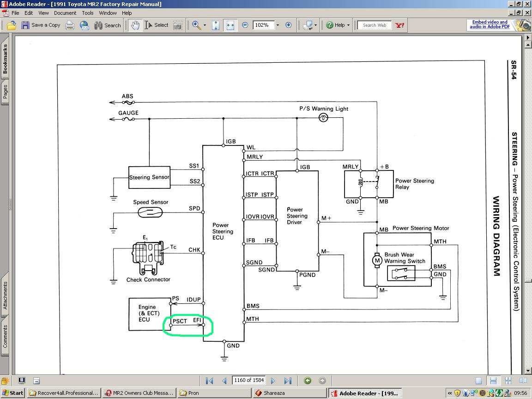The width and height of the screenshot is (532, 399).
Task: Click the Search Web input field
Action: (x=374, y=25)
